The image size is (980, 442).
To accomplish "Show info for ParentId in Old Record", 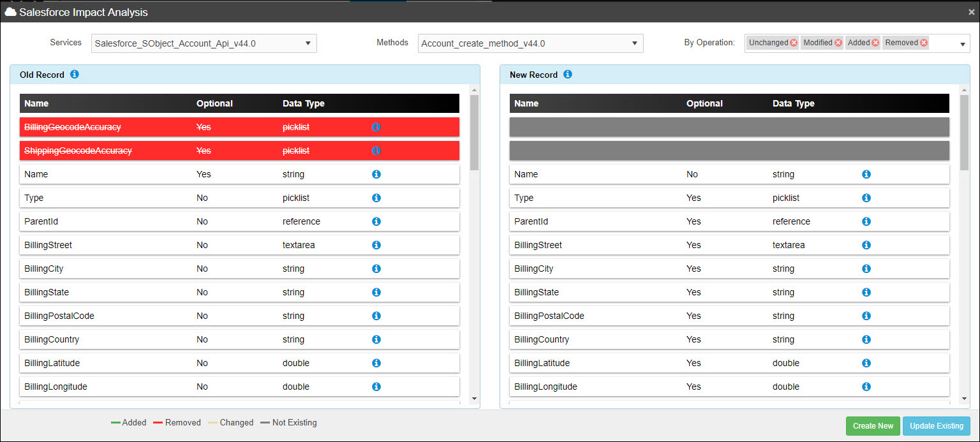I will click(x=376, y=221).
